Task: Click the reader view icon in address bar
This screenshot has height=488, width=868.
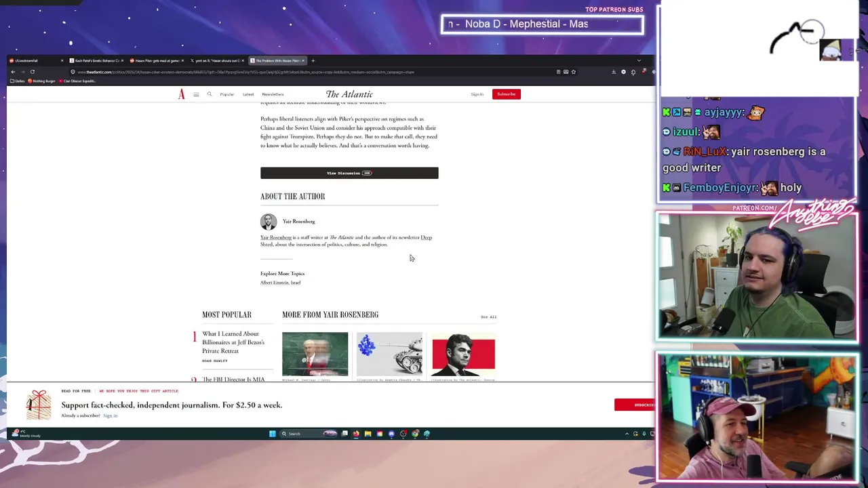Action: coord(558,72)
